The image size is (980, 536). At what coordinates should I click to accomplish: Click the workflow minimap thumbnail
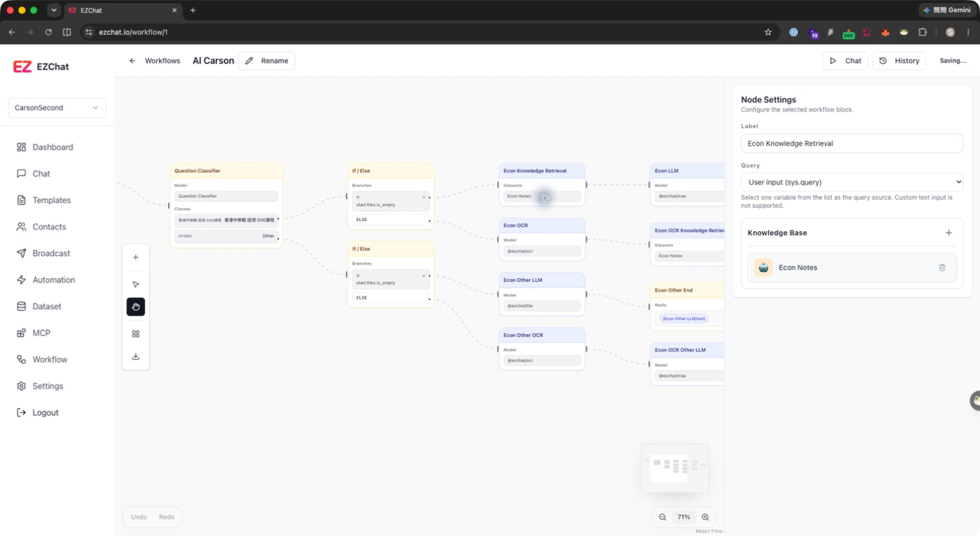674,468
